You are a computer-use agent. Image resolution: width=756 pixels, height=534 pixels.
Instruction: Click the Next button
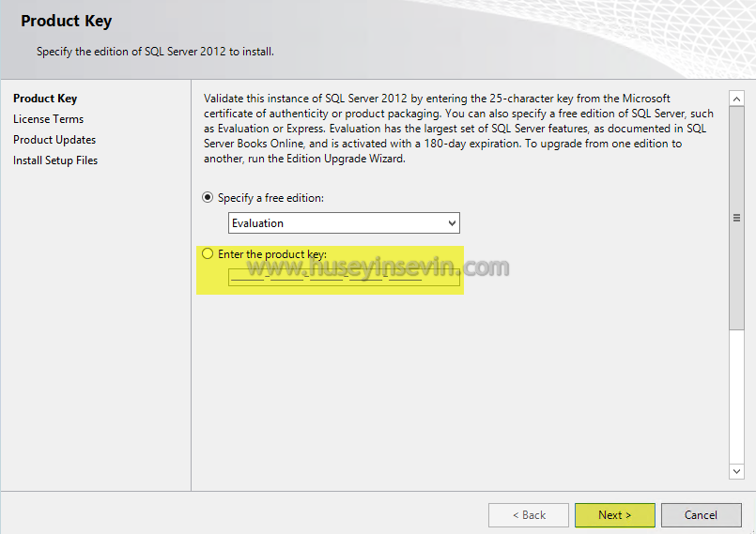point(615,515)
